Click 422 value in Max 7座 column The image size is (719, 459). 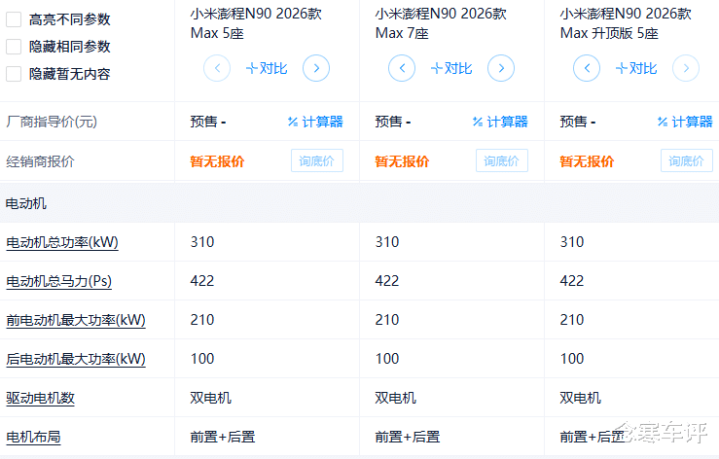pyautogui.click(x=387, y=281)
